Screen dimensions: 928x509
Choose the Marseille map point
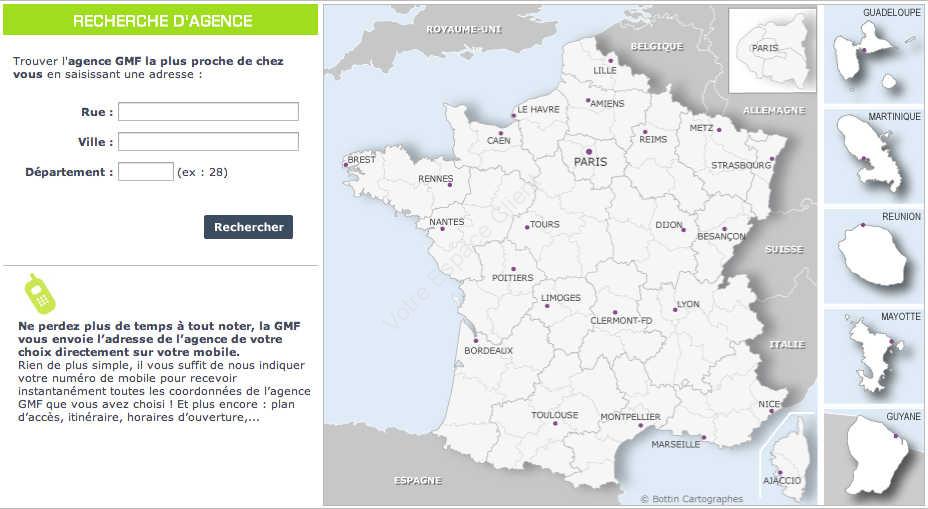(704, 437)
